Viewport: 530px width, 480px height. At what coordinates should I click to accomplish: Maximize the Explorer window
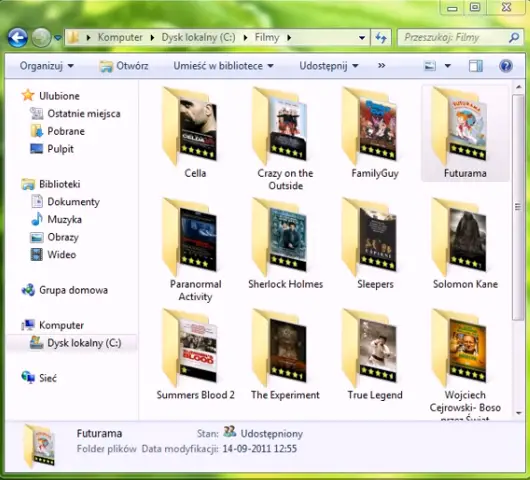click(475, 8)
